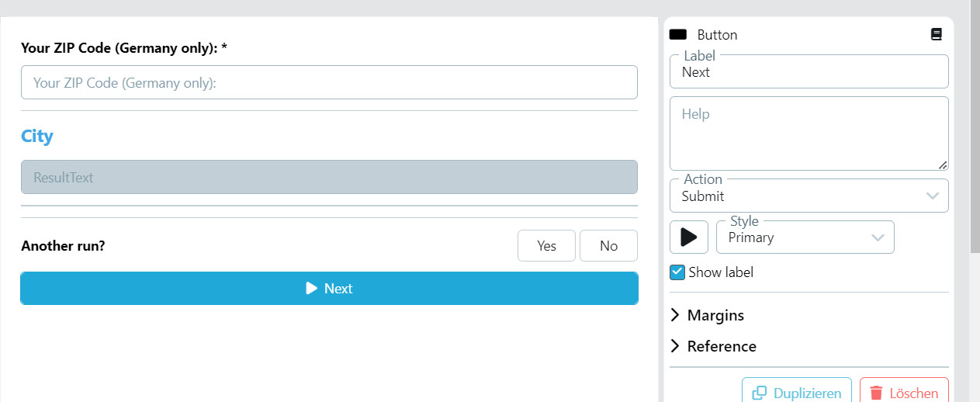Open the Style dropdown showing Primary
The width and height of the screenshot is (980, 402).
pyautogui.click(x=805, y=237)
